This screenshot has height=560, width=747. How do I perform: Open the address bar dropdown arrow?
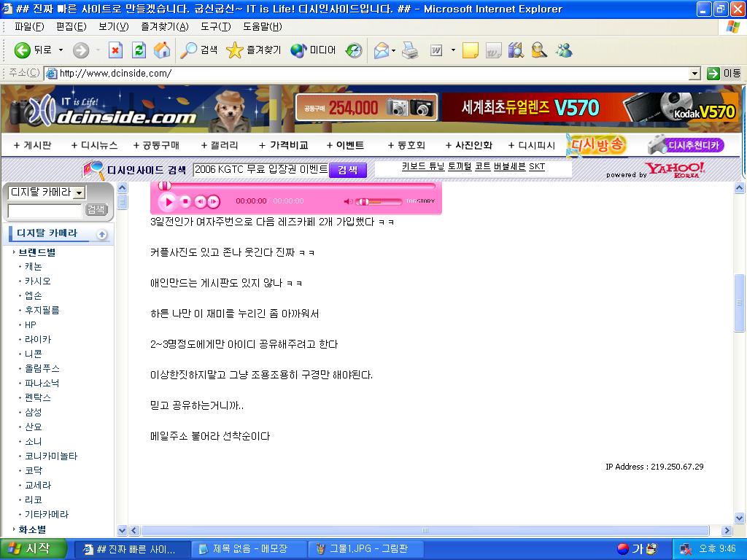coord(695,74)
